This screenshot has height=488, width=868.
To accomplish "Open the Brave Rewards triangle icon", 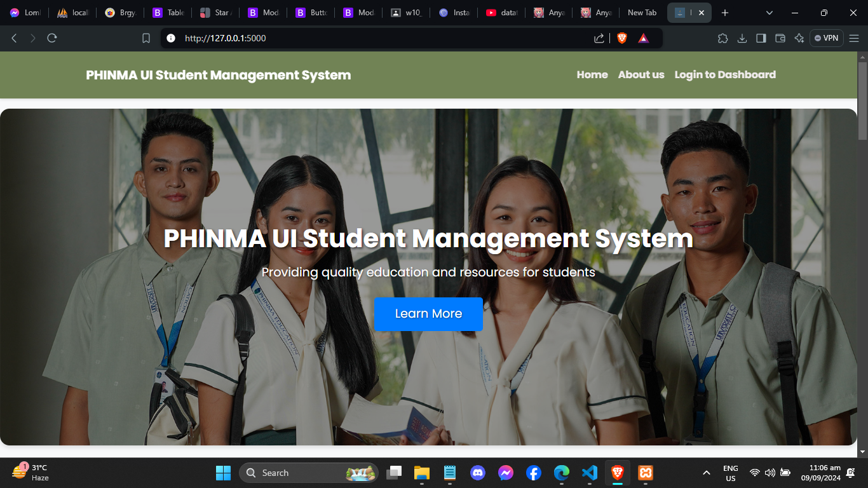I will [643, 38].
